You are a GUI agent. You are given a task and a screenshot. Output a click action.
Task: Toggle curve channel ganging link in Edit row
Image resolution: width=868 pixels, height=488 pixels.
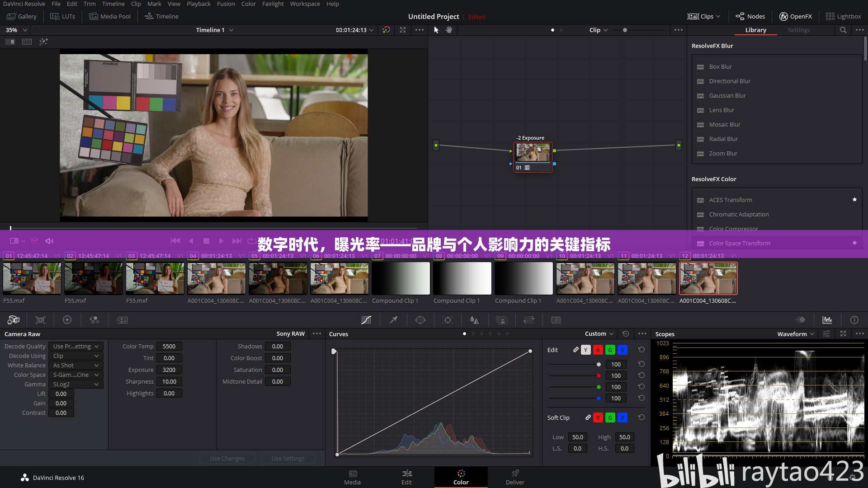tap(576, 350)
